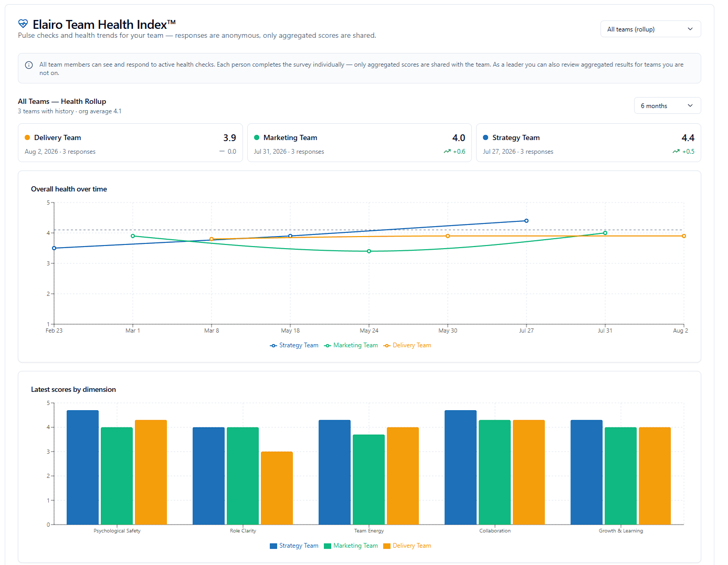Open the 6 months range dropdown
The image size is (728, 565).
coord(667,105)
